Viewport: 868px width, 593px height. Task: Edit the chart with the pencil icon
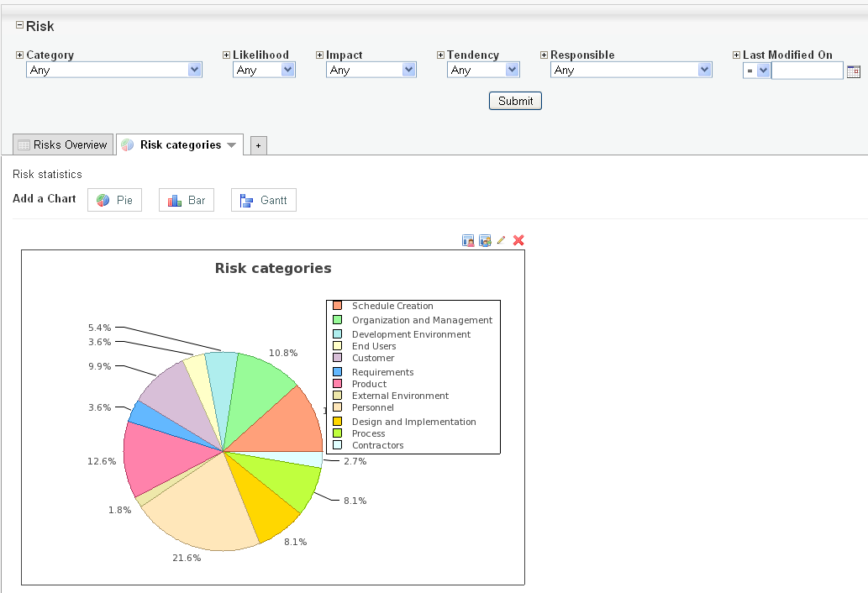502,240
